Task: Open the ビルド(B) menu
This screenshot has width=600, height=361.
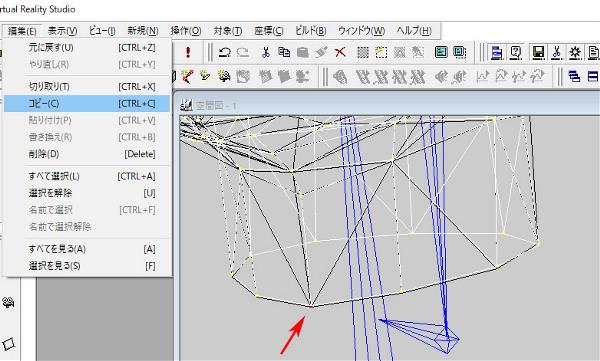Action: coord(310,31)
